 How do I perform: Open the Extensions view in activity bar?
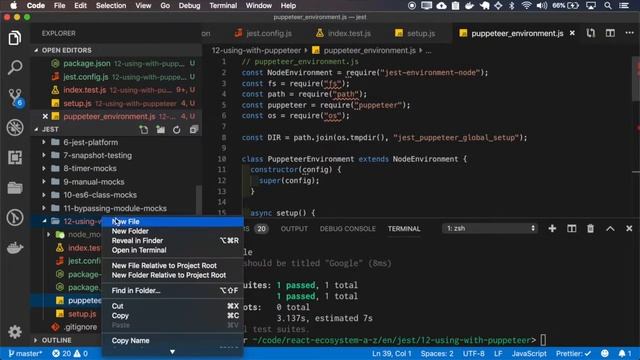(x=15, y=158)
